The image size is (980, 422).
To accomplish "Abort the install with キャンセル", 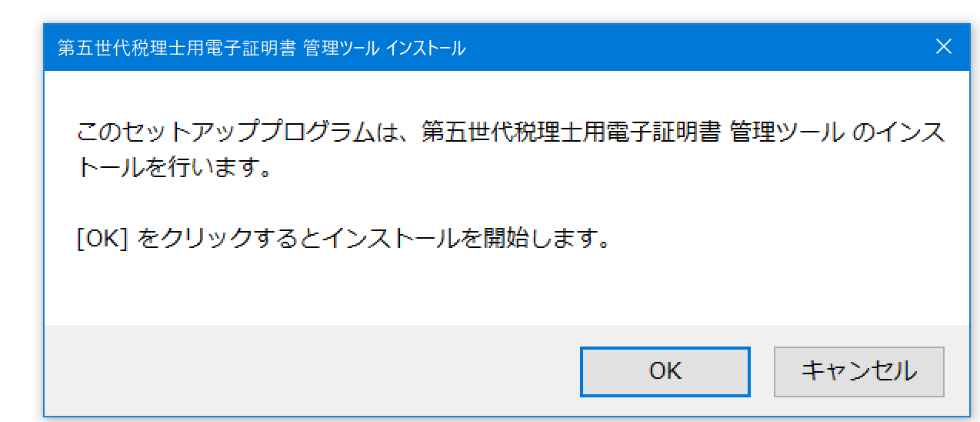I will [x=858, y=371].
